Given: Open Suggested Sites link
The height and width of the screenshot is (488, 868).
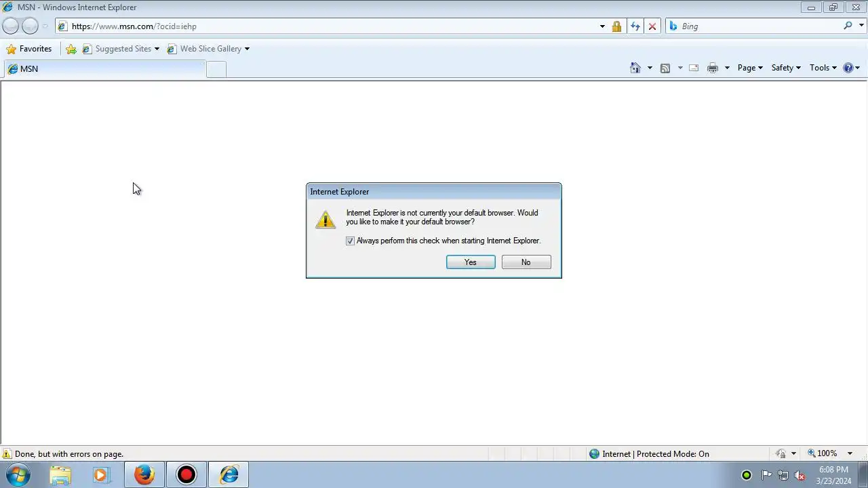Looking at the screenshot, I should [x=121, y=49].
